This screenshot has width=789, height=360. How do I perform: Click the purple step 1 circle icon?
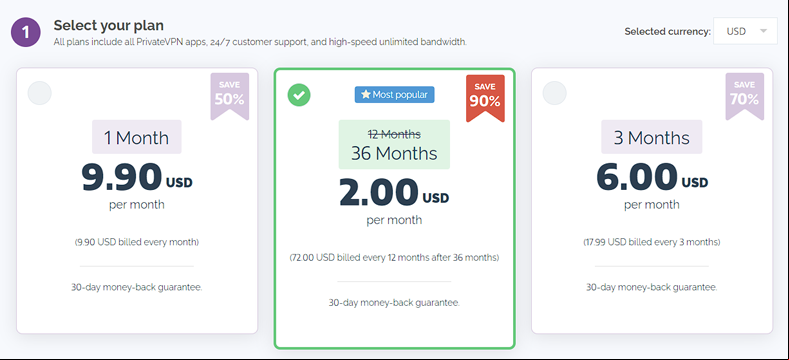coord(26,32)
